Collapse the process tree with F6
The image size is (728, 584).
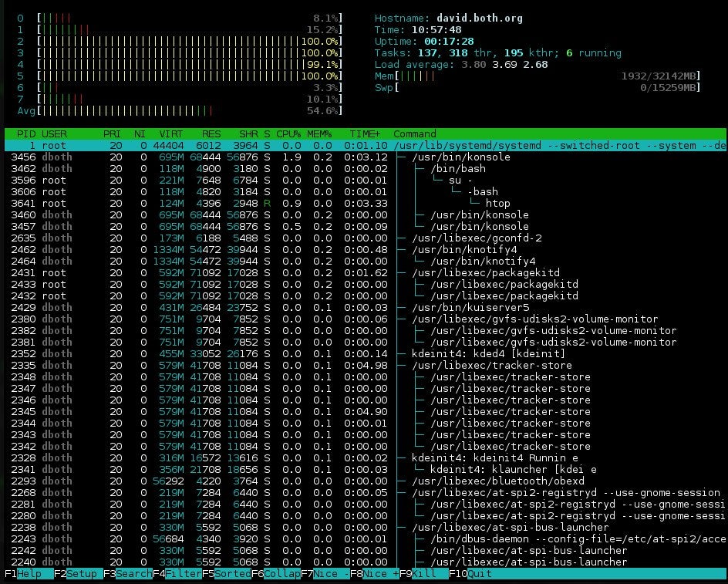[x=276, y=574]
